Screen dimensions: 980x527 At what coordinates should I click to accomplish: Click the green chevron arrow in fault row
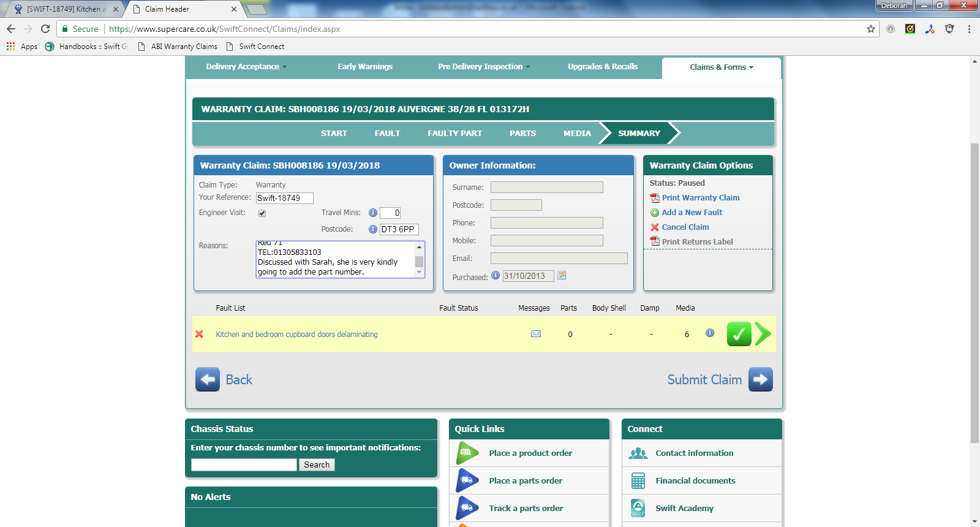[763, 334]
